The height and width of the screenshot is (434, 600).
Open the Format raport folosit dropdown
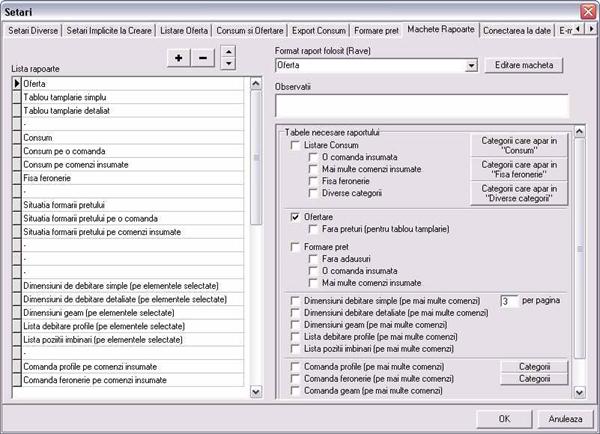pos(471,65)
